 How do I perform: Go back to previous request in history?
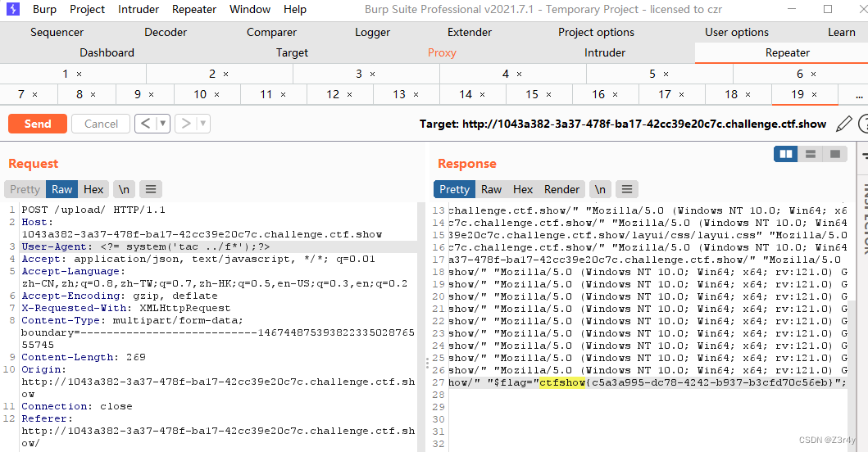[x=146, y=124]
